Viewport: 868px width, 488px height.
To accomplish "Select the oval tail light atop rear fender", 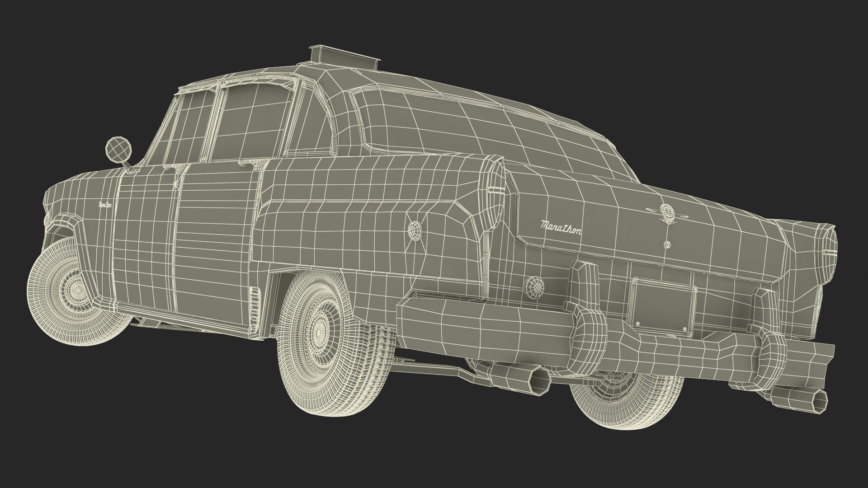I will (494, 194).
